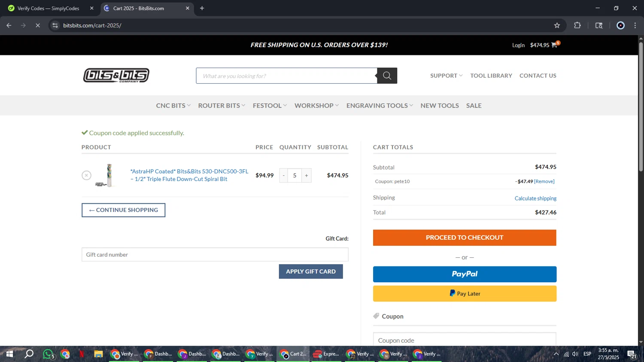Open Windows taskbar search

pyautogui.click(x=29, y=354)
